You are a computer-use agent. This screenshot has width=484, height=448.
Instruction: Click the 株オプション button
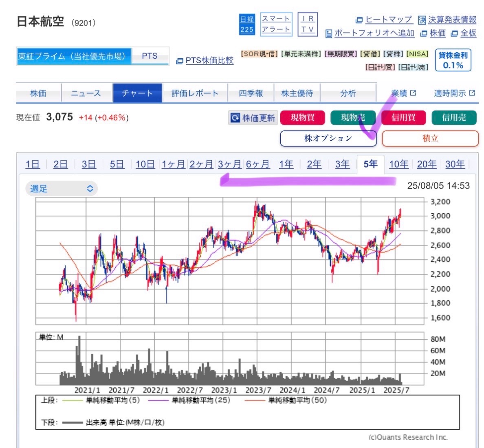328,138
